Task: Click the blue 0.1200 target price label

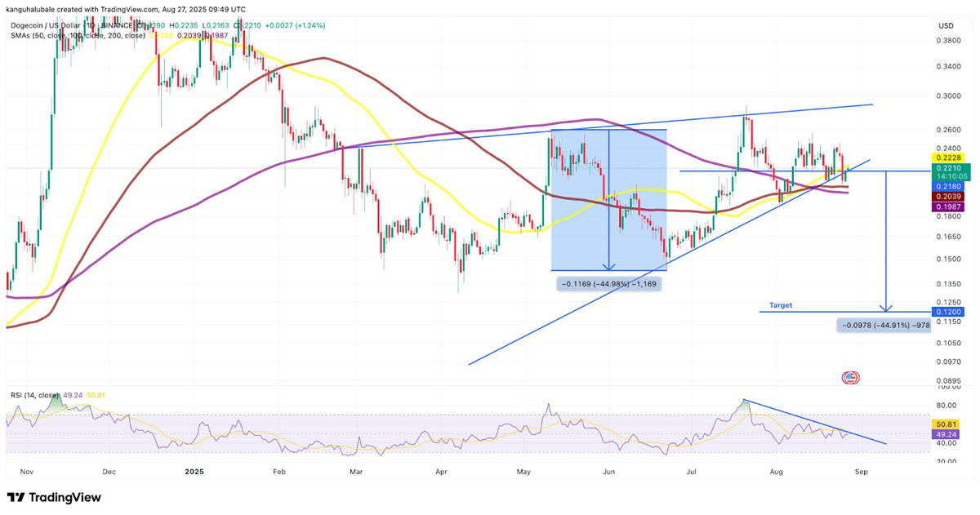Action: (x=947, y=312)
